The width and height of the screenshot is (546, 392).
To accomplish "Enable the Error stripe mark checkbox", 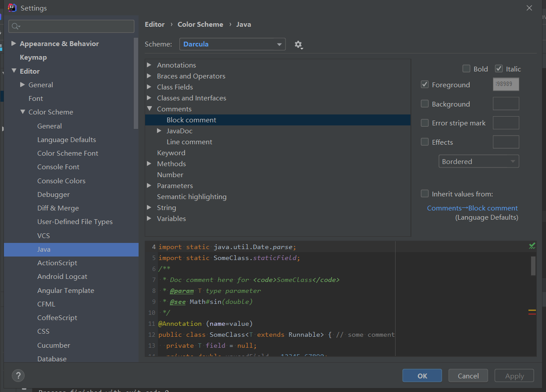I will tap(425, 123).
